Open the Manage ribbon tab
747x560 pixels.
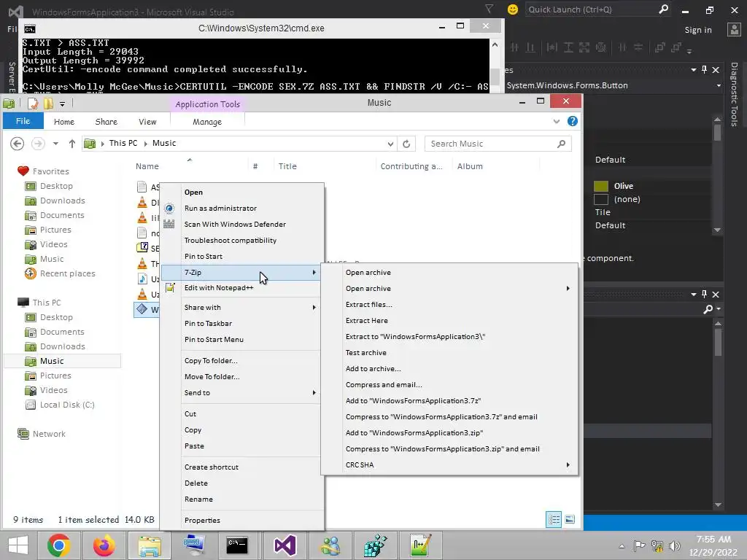click(207, 122)
